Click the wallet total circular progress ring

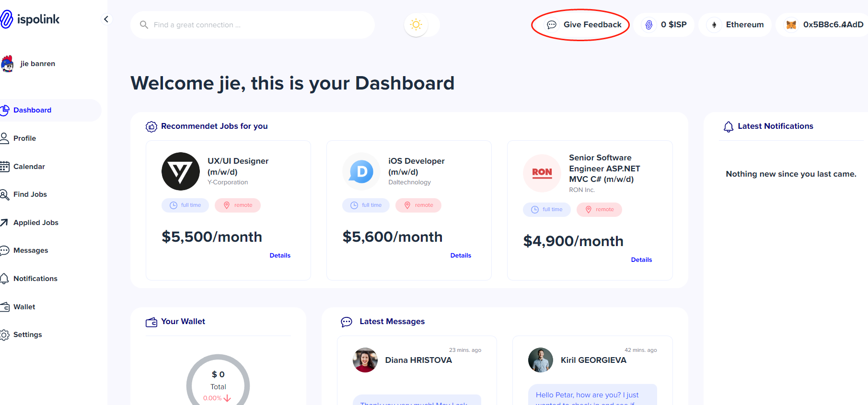218,380
